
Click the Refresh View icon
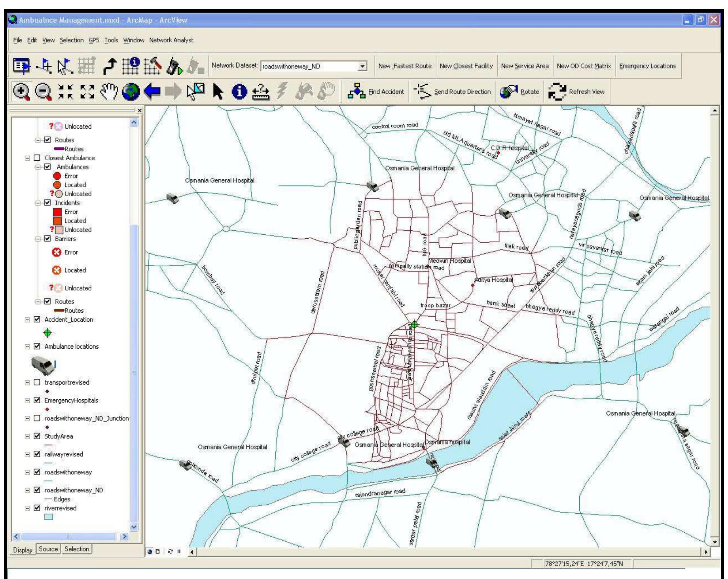(x=558, y=91)
